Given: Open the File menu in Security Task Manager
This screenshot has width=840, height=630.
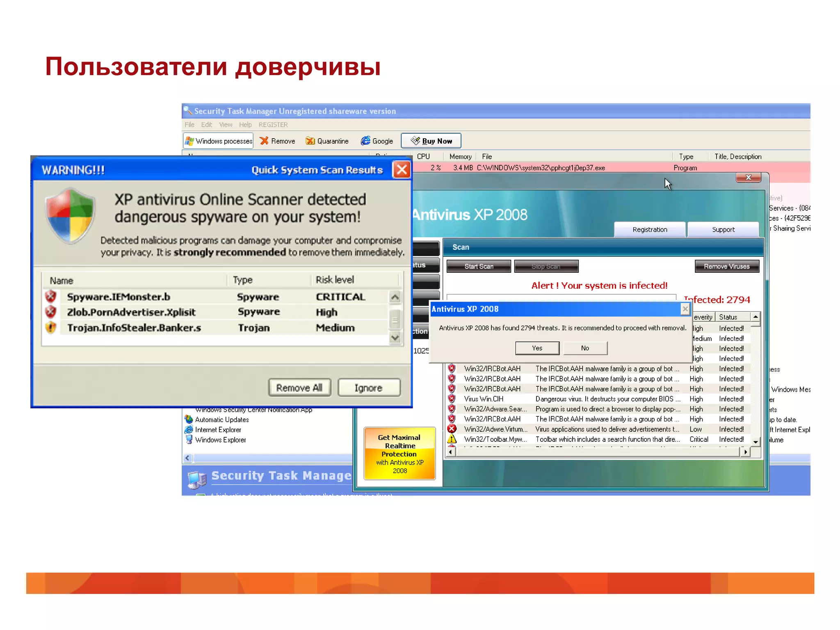Looking at the screenshot, I should 189,125.
